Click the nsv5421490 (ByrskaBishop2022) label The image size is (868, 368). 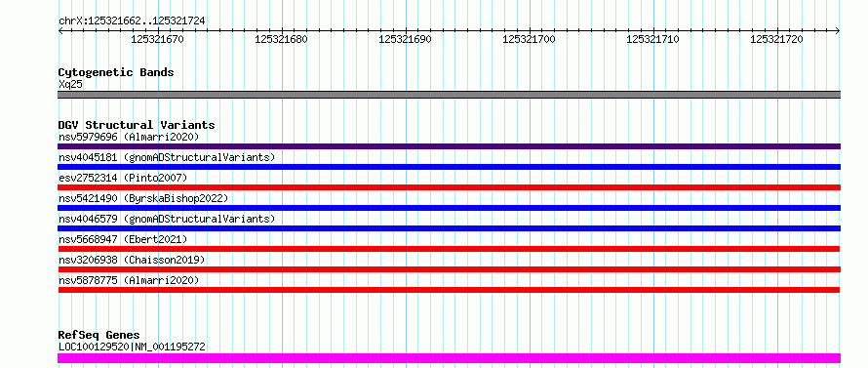click(142, 198)
